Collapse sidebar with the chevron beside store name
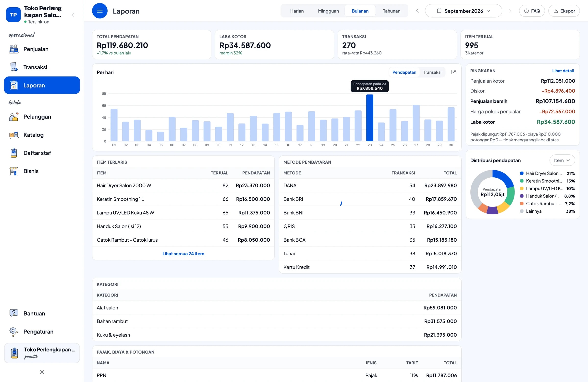Image resolution: width=588 pixels, height=382 pixels. click(x=73, y=14)
